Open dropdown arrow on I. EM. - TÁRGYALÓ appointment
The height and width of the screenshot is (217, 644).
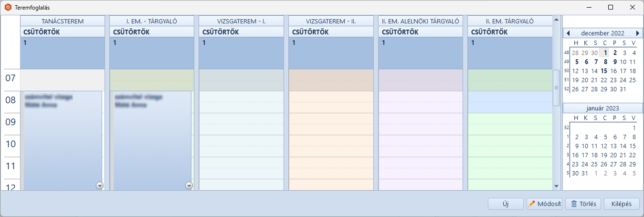[x=189, y=185]
